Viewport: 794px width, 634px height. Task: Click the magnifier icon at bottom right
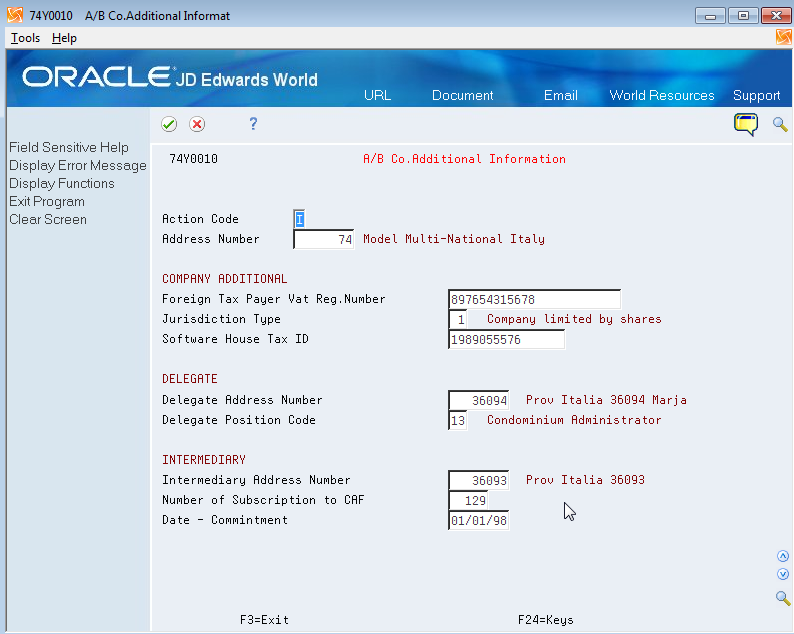[x=783, y=598]
